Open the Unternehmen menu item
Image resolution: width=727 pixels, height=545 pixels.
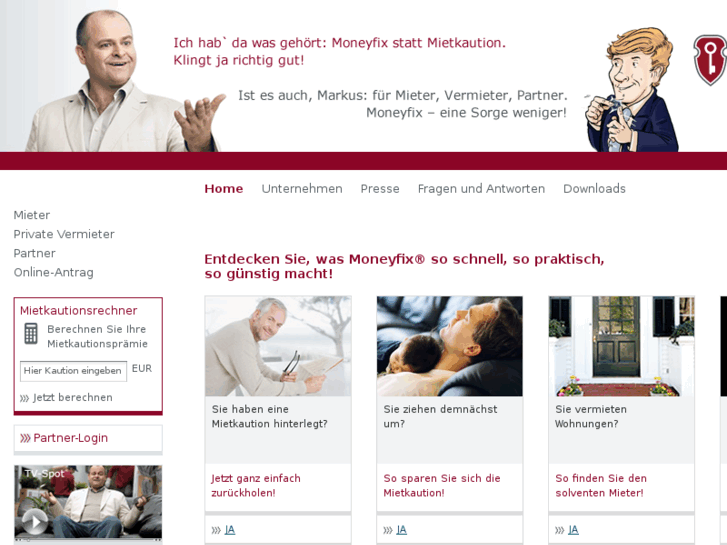click(x=302, y=189)
